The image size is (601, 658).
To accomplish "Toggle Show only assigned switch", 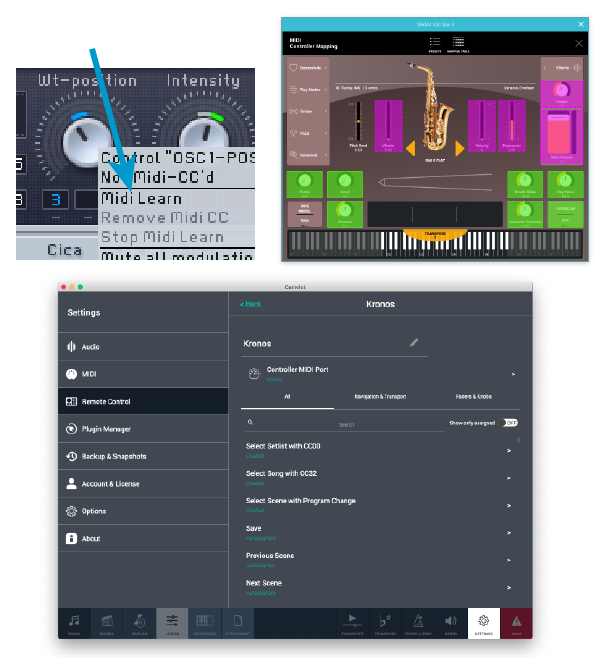I will (x=510, y=423).
